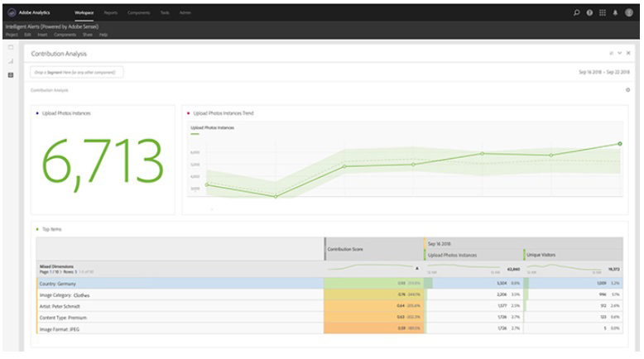Viewport: 644px width, 359px height.
Task: Collapse the Contribution Analysis panel chevron
Action: (x=619, y=53)
